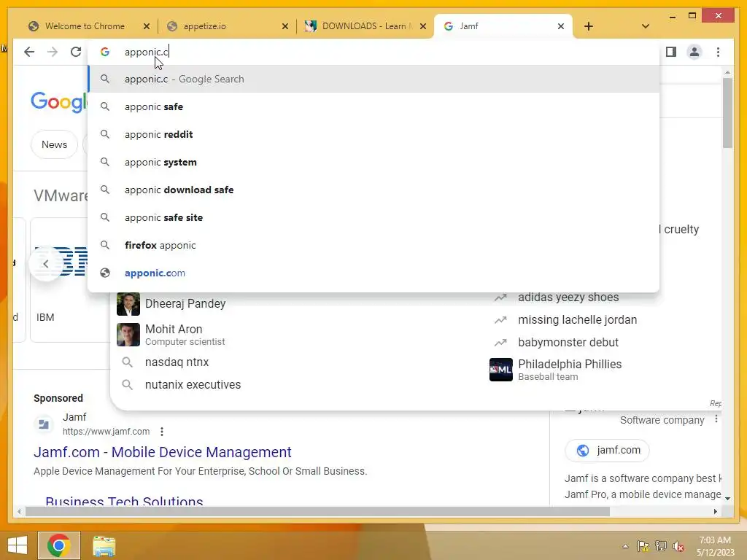
Task: Open trending 'adidas yeezy shoes' search
Action: [568, 297]
